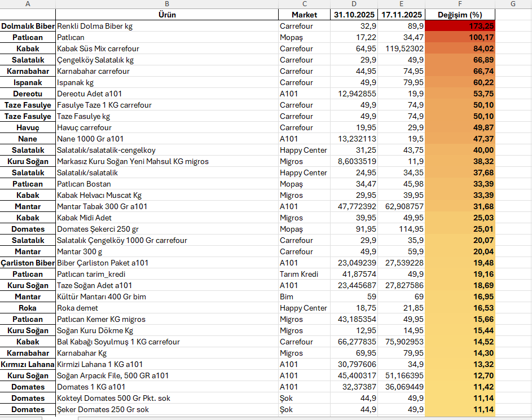Click 'Domates 1 KG a101' cell
The image size is (532, 420).
pos(167,387)
